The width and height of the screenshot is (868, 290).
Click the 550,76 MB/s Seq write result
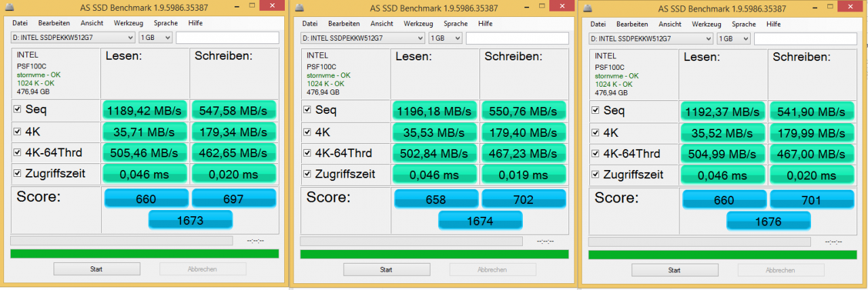pyautogui.click(x=524, y=110)
